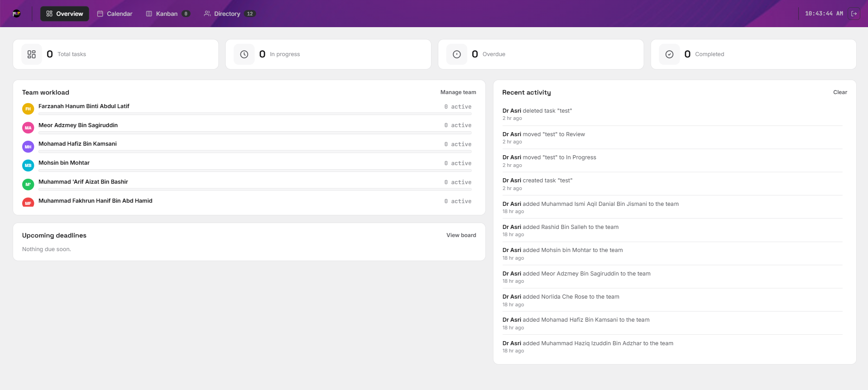Click the Completed label
The height and width of the screenshot is (390, 868).
coord(710,54)
